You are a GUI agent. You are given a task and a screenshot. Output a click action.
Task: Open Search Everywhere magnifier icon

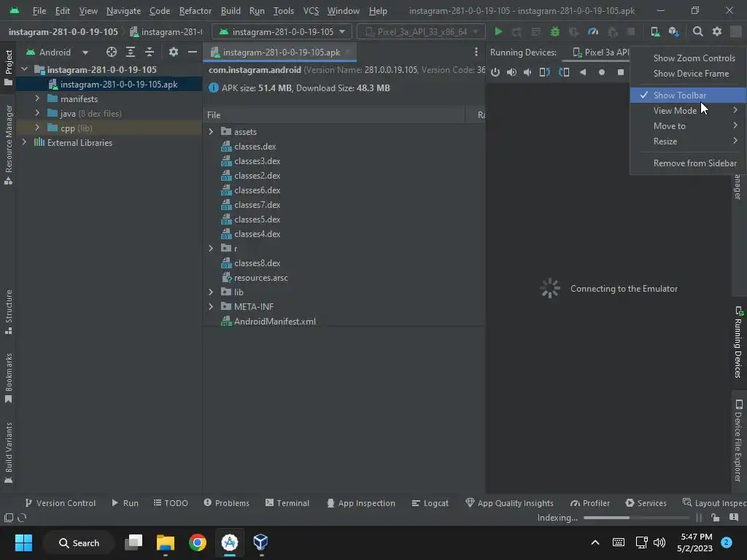[x=698, y=32]
